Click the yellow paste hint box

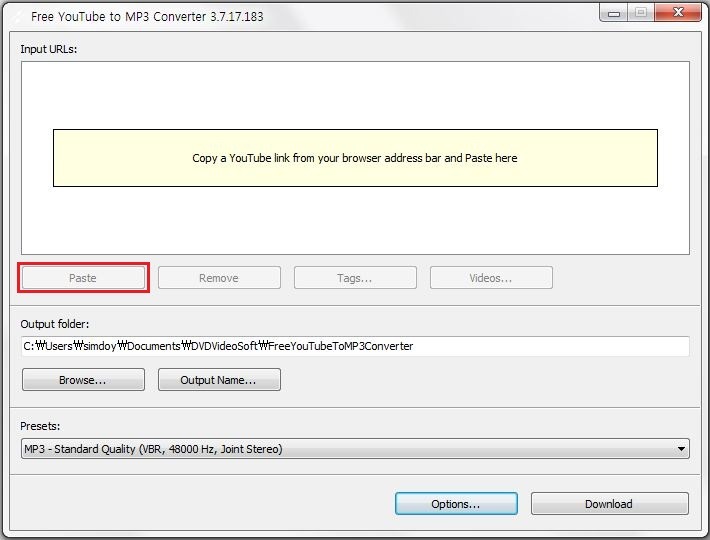click(355, 158)
